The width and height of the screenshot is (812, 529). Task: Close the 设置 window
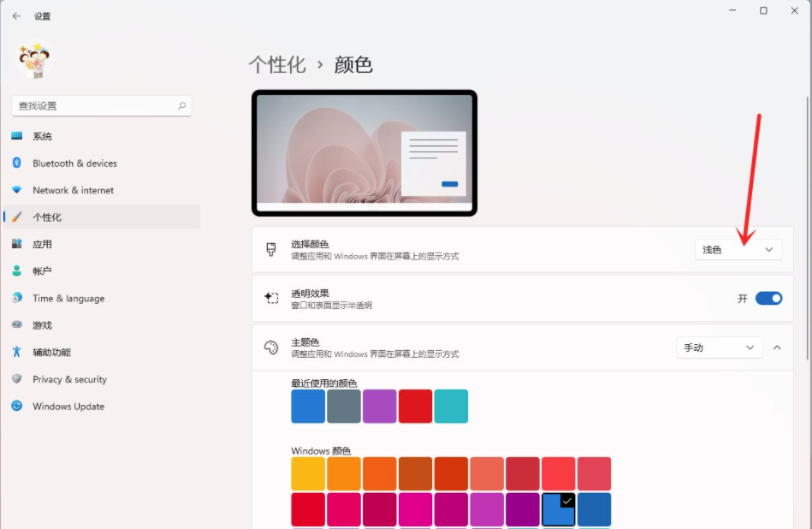click(x=794, y=10)
